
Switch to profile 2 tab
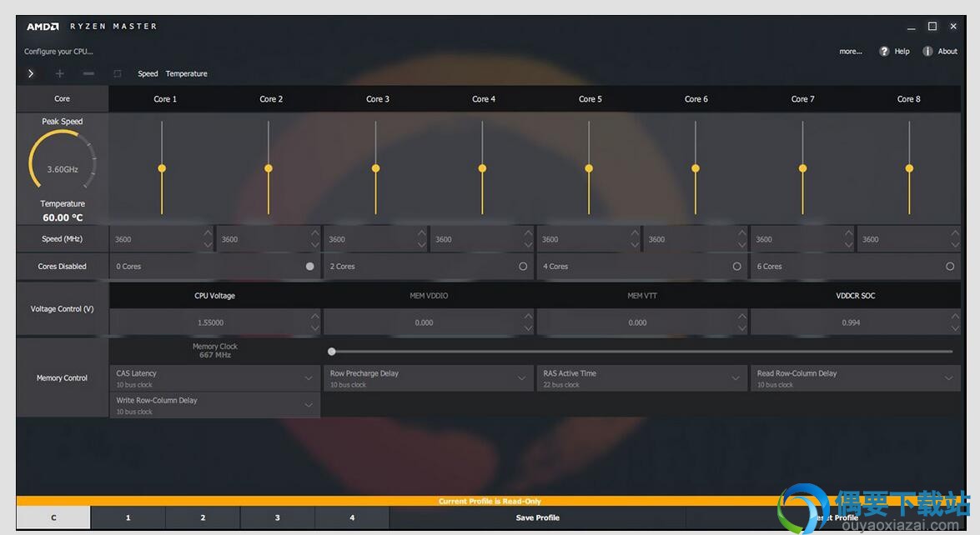(x=203, y=517)
